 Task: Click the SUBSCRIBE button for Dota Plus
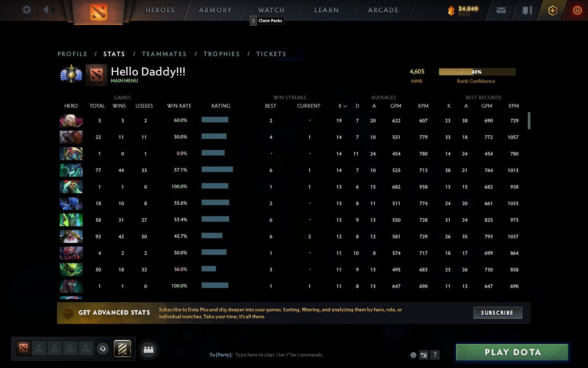(498, 313)
